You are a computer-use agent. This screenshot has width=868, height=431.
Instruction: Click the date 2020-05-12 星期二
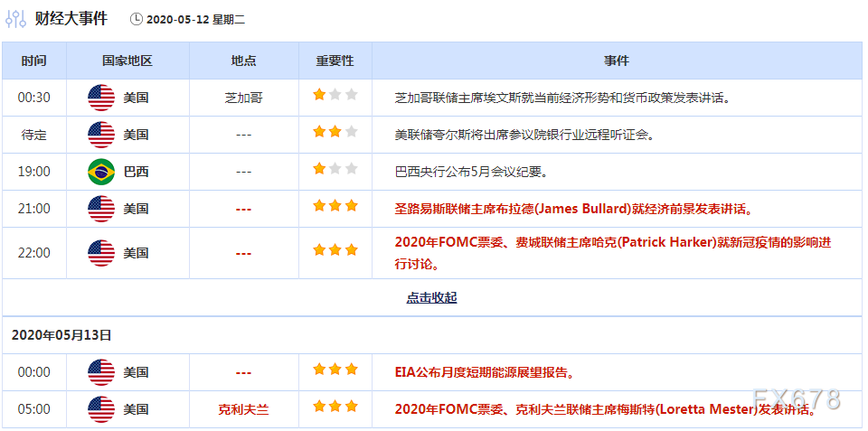[195, 20]
